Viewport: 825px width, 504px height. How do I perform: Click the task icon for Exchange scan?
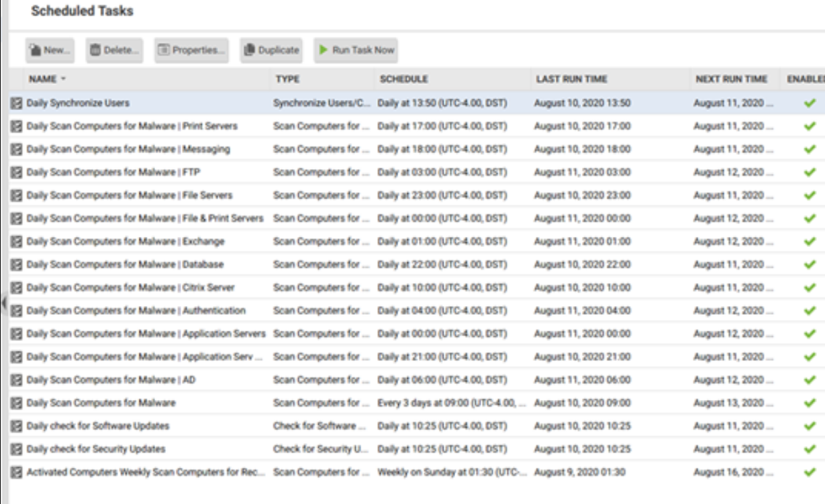(17, 242)
